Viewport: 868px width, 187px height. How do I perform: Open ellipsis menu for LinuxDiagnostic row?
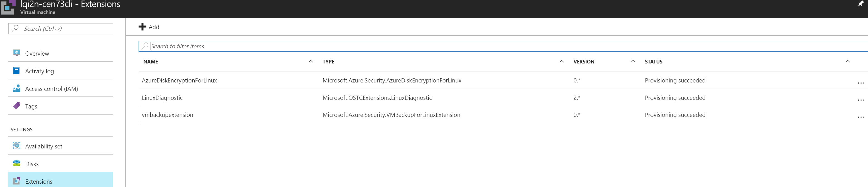point(860,100)
